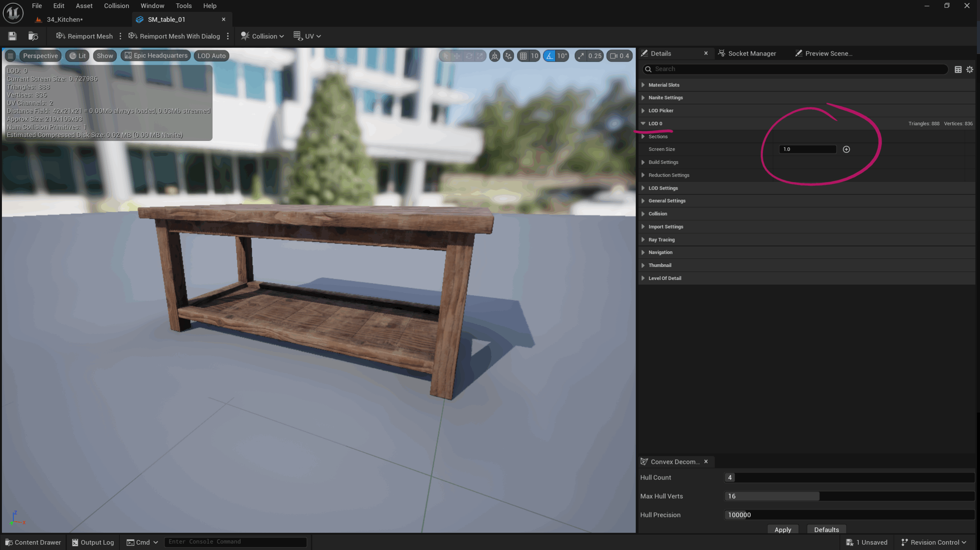Toggle scale snapping

(581, 56)
